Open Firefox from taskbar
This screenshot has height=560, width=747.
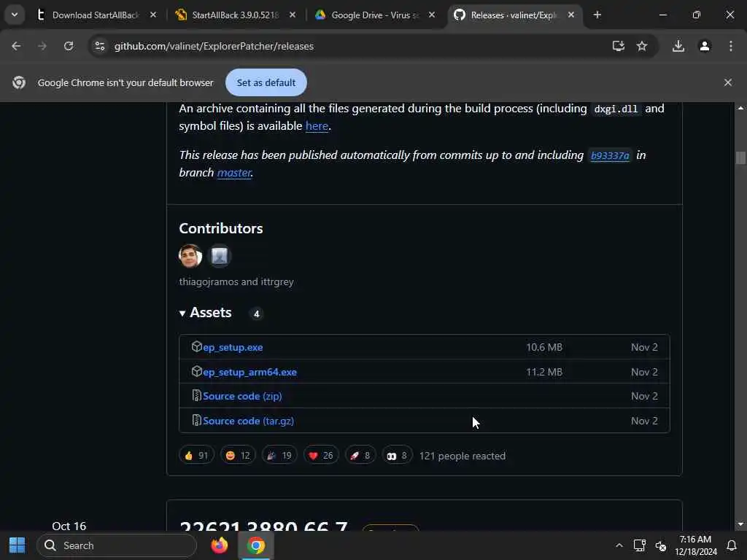coord(219,545)
